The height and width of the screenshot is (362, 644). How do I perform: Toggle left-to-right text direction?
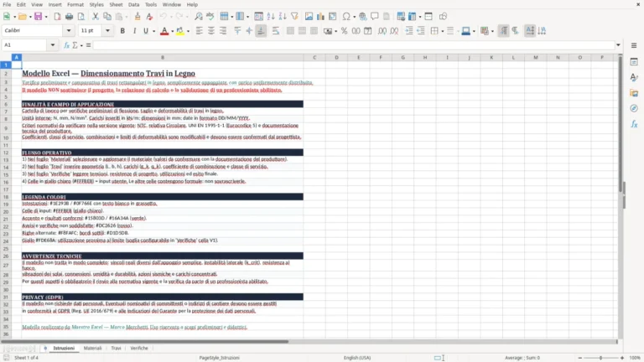pyautogui.click(x=503, y=31)
